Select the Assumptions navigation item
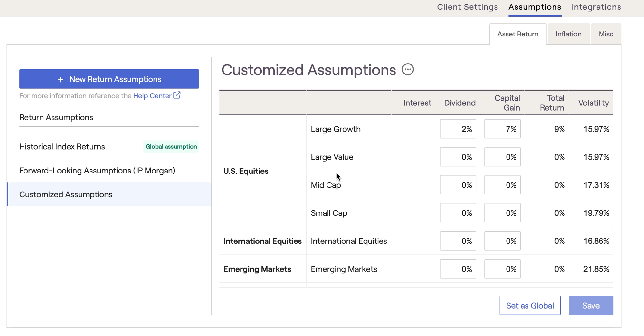This screenshot has width=644, height=336. (x=535, y=7)
